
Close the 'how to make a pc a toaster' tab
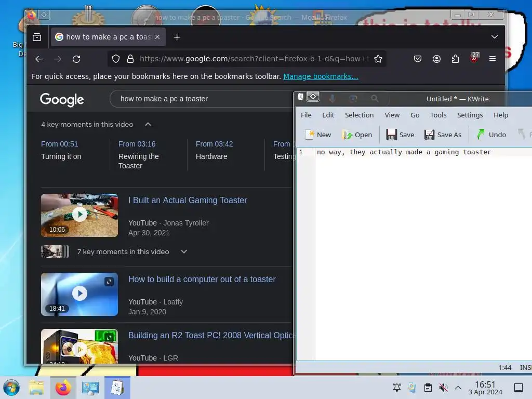pos(157,37)
